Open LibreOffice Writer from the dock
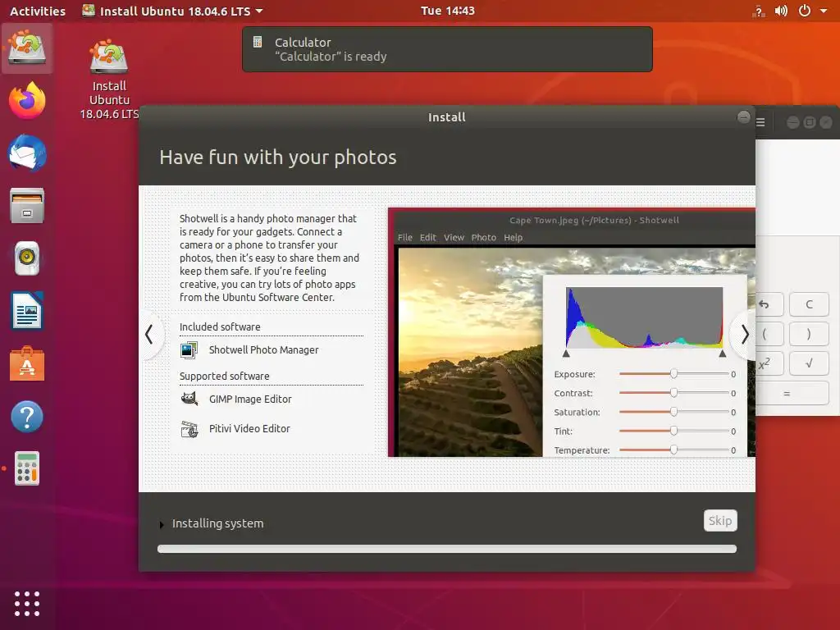 click(x=27, y=311)
